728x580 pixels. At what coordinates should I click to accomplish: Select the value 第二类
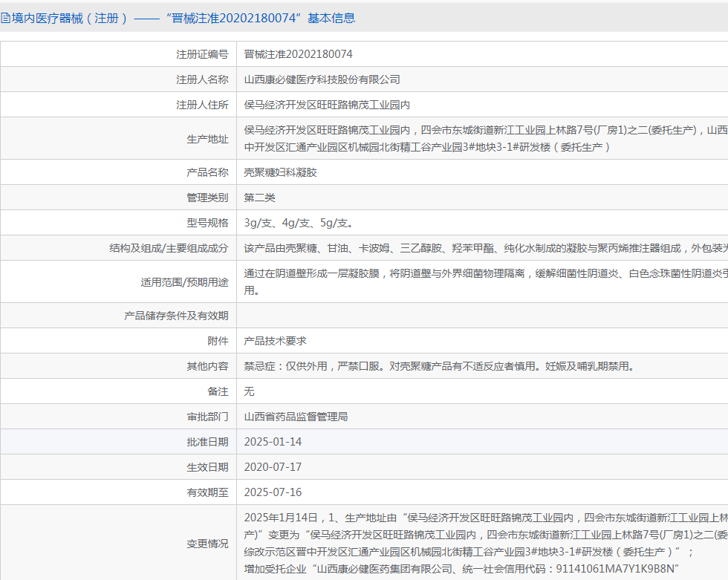pyautogui.click(x=259, y=198)
